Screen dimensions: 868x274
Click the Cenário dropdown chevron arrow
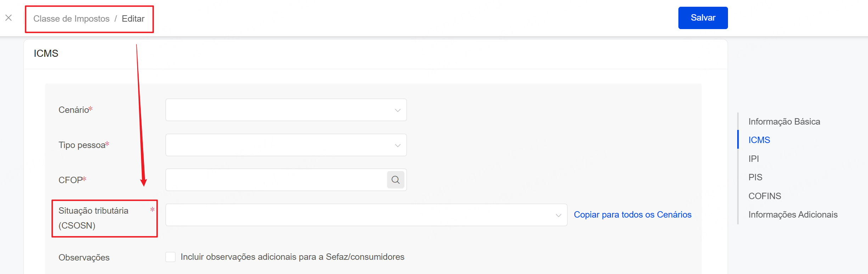coord(398,110)
